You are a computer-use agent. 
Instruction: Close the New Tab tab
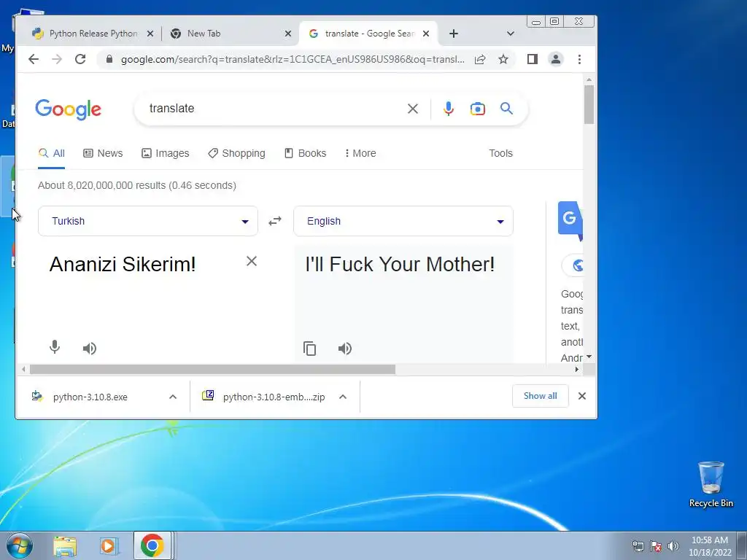tap(287, 34)
